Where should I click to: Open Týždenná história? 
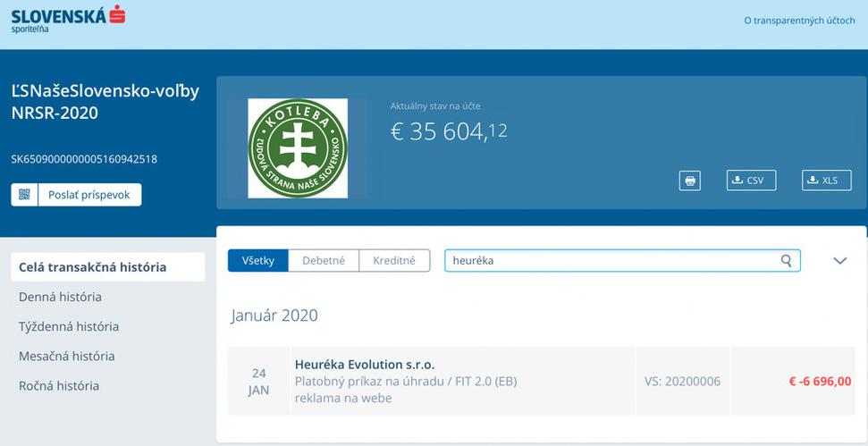click(69, 326)
